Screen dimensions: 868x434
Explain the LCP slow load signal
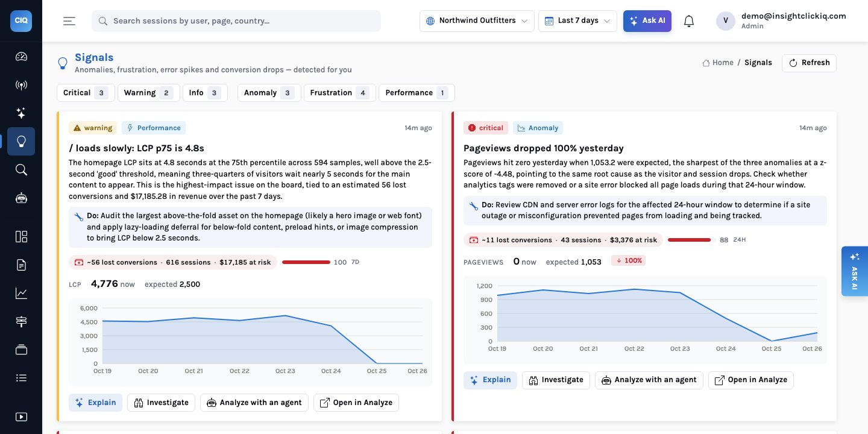[95, 403]
